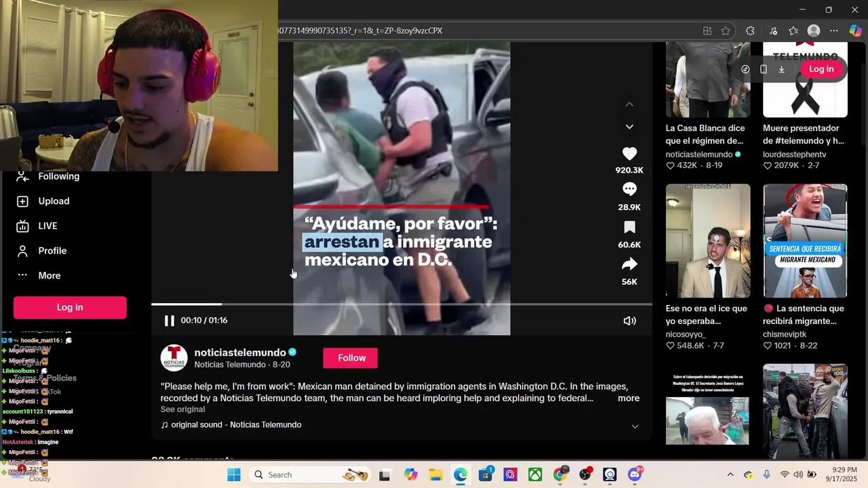This screenshot has width=868, height=488.
Task: Open Copilot in the Edge toolbar
Action: [856, 30]
